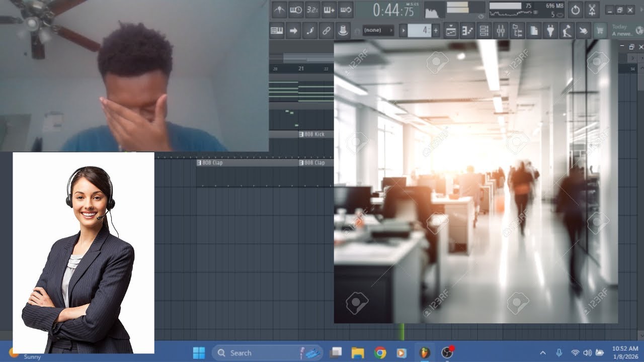Image resolution: width=644 pixels, height=362 pixels.
Task: Open Google Chrome from taskbar
Action: (380, 353)
